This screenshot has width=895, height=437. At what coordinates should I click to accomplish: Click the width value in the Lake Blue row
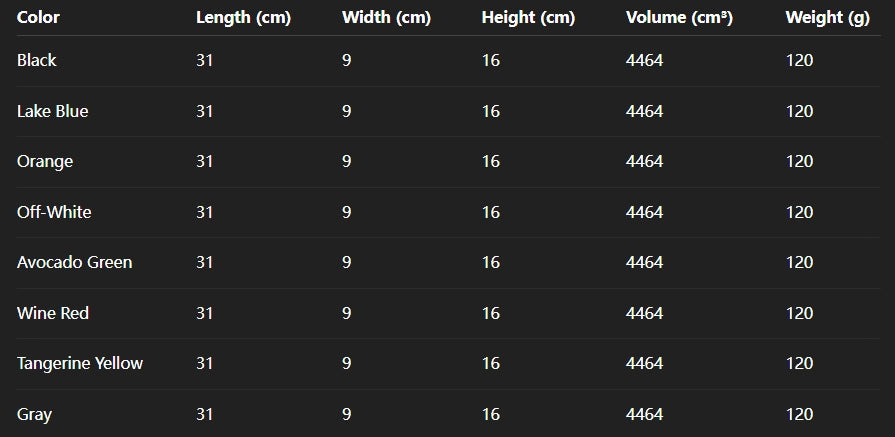[x=346, y=111]
